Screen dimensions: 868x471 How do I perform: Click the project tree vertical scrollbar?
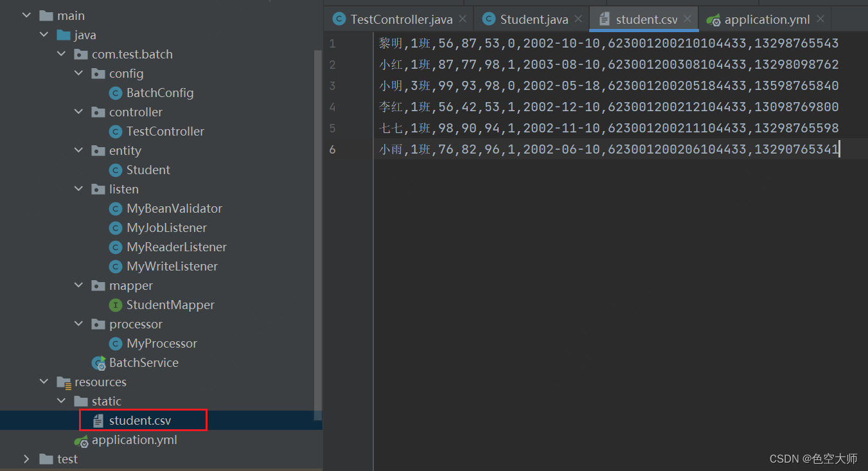tap(318, 235)
